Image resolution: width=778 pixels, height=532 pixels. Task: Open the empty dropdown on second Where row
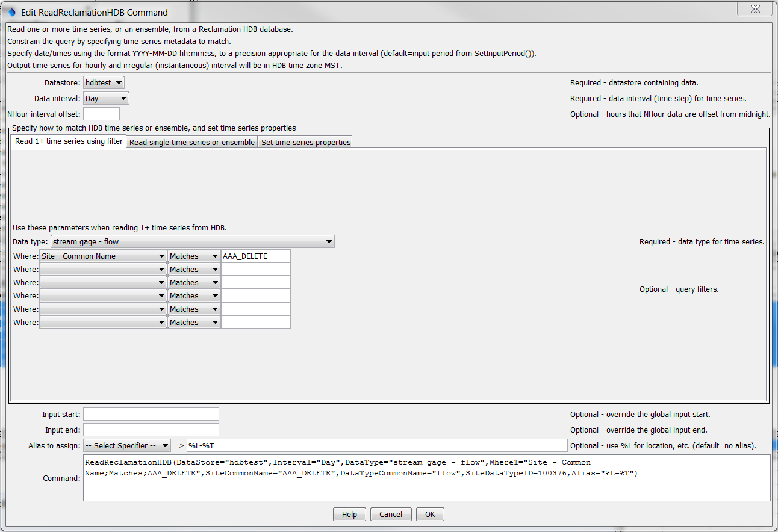102,268
